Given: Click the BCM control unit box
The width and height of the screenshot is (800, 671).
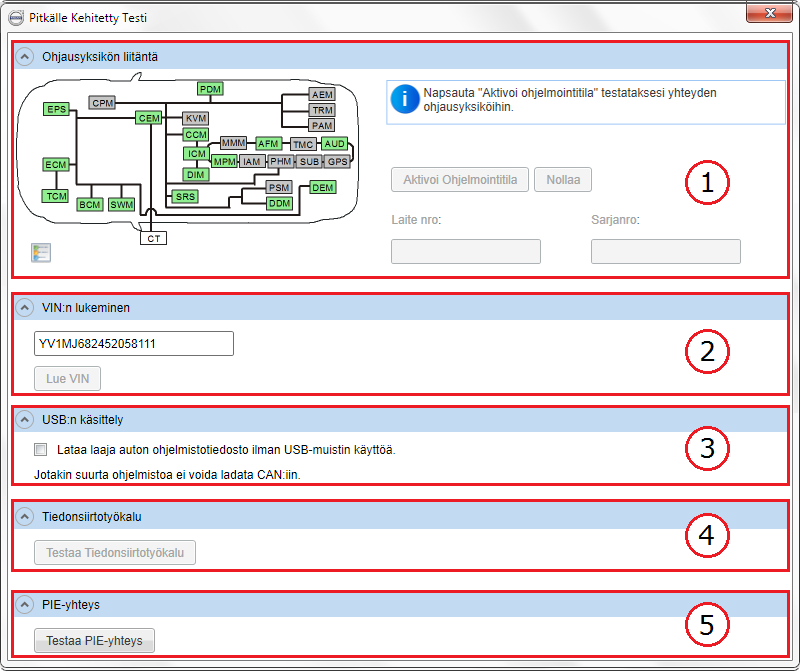Looking at the screenshot, I should (x=90, y=205).
